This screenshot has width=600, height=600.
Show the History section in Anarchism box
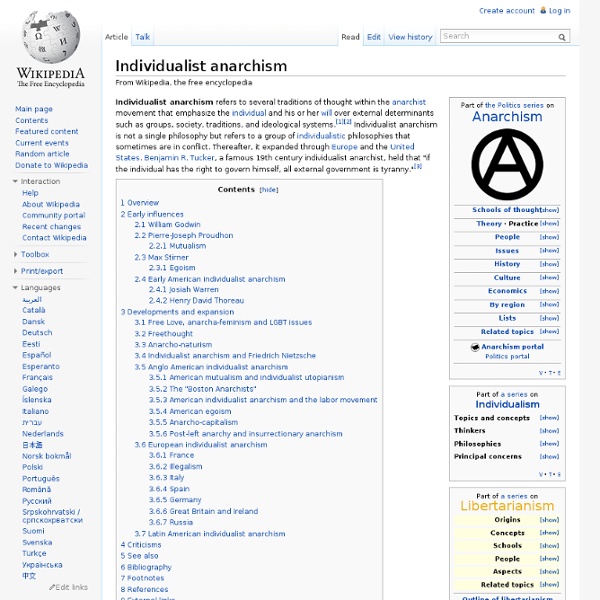[x=549, y=264]
